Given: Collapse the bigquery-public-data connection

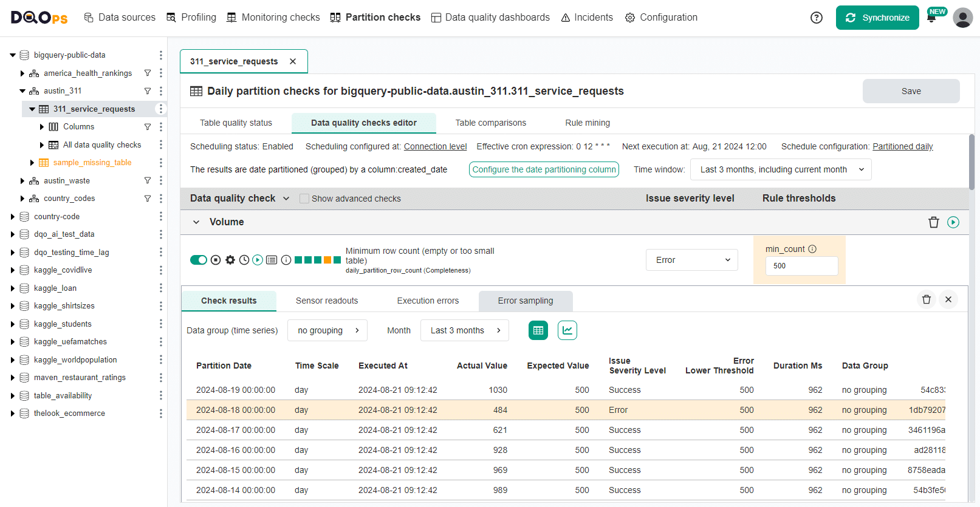Looking at the screenshot, I should 13,55.
